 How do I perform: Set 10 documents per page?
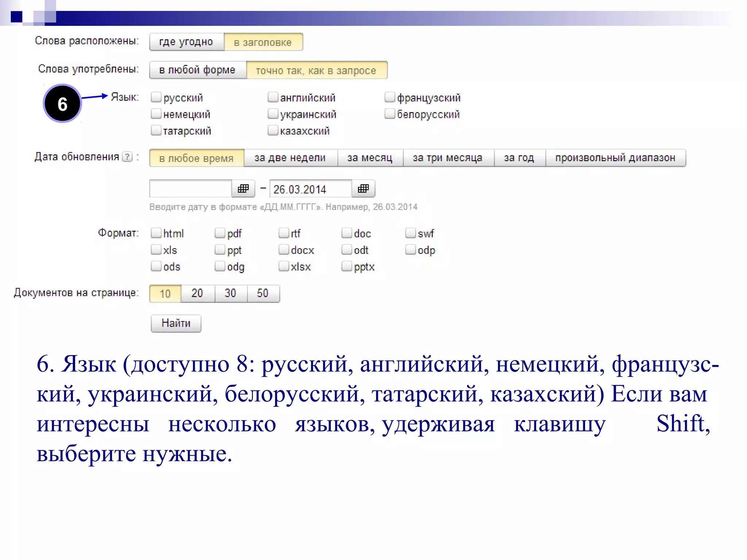coord(165,293)
